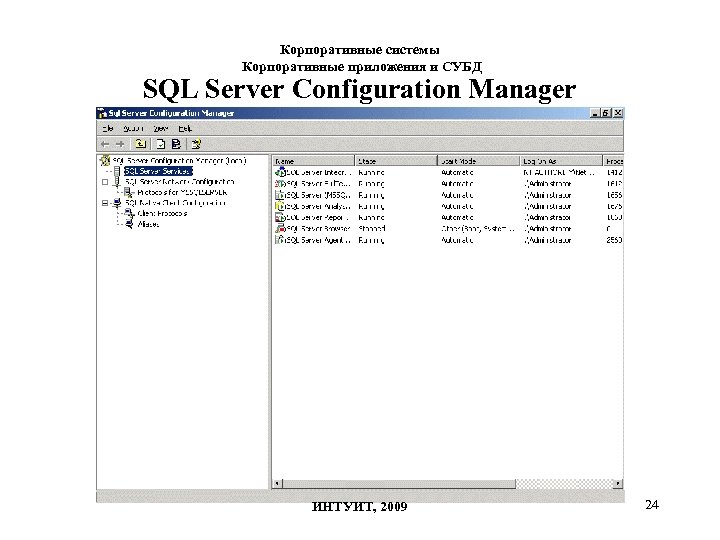This screenshot has height=540, width=720.
Task: Minimize the Configuration Manager window
Action: tap(595, 113)
